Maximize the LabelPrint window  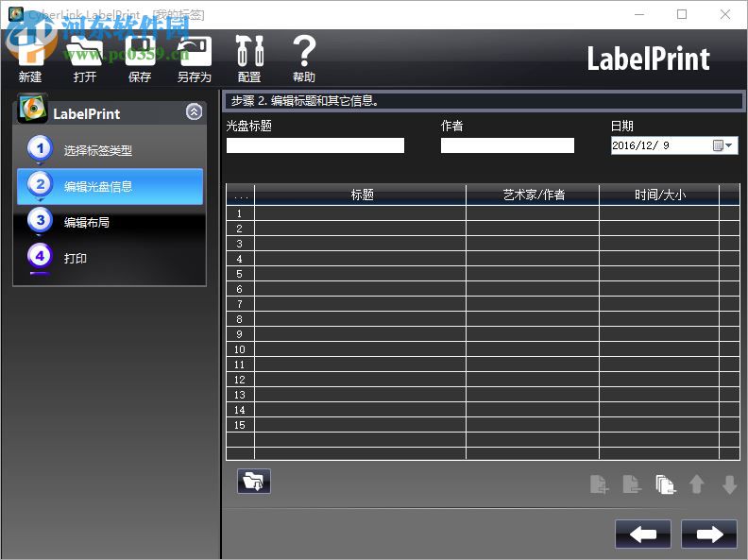(x=682, y=14)
